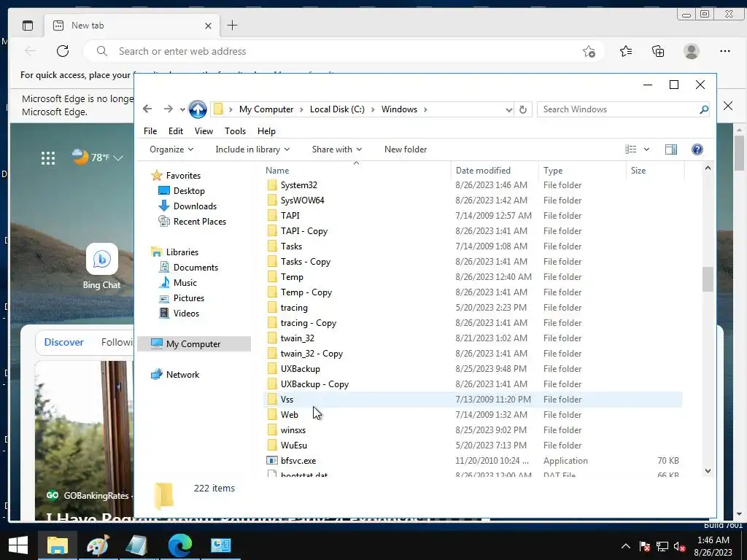Screen dimensions: 747x560
Task: Click the blue Help question icon
Action: 697,149
